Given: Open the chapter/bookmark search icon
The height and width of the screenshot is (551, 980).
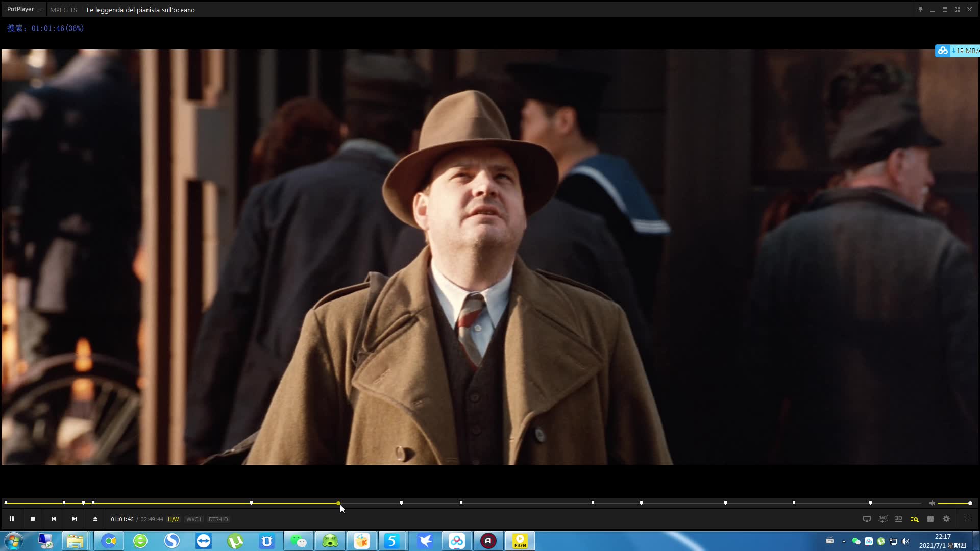Looking at the screenshot, I should point(915,519).
